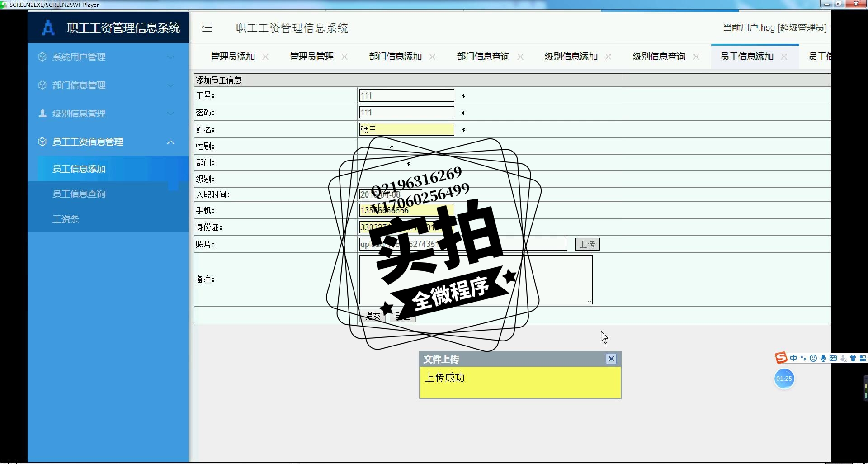Open 工资条 in the sidebar
Image resolution: width=868 pixels, height=464 pixels.
[x=108, y=219]
